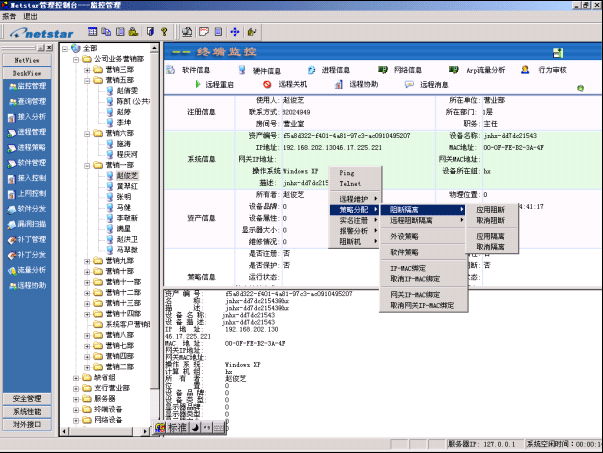Open 上网控制 in the sidebar
Image resolution: width=603 pixels, height=453 pixels.
pos(27,193)
